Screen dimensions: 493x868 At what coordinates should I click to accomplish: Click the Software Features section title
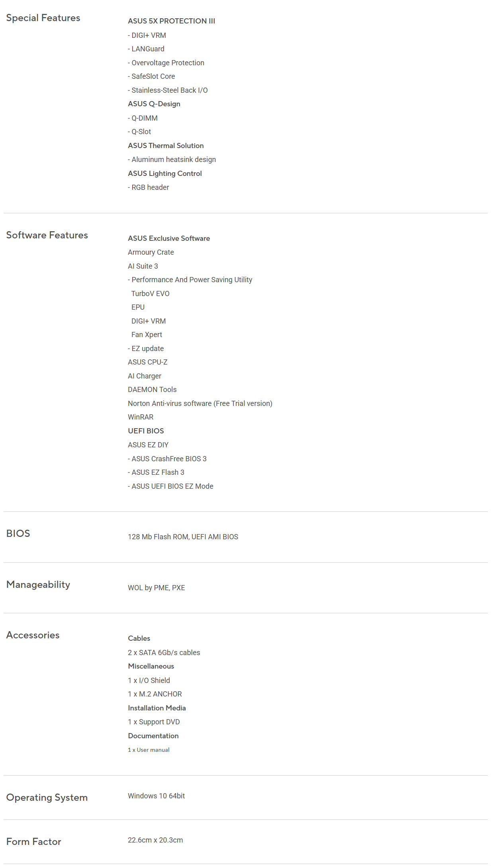[47, 235]
